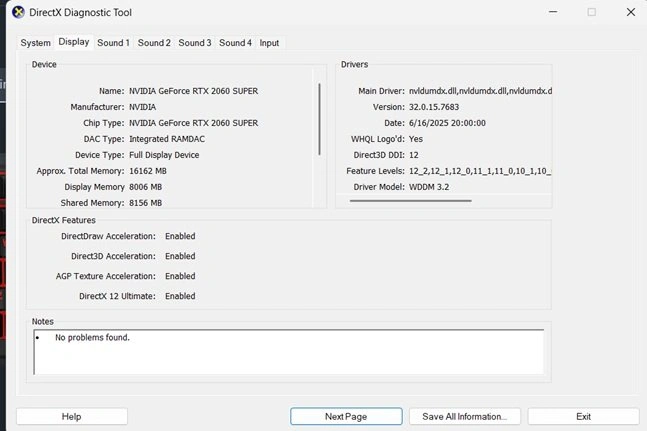Click the 'DirectX Features' group heading
Viewport: 647px width, 431px height.
pos(64,220)
